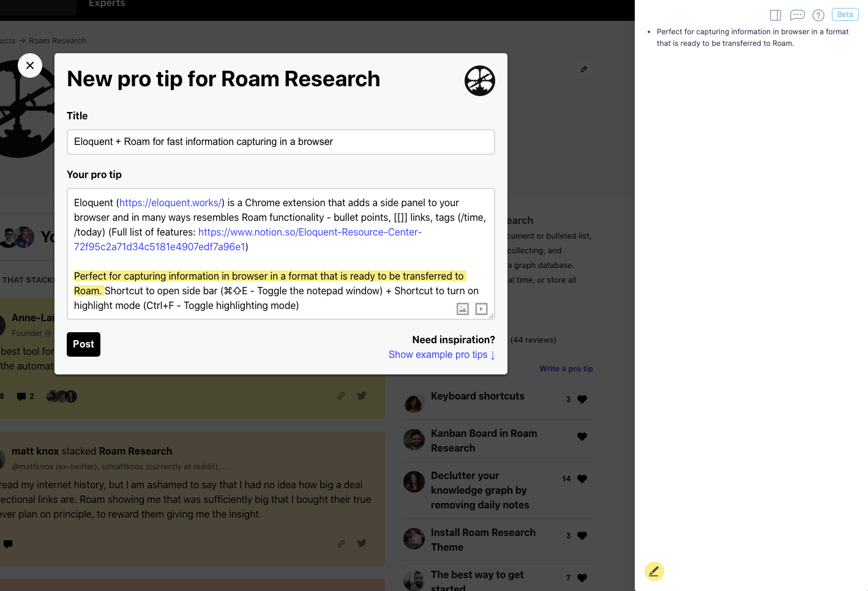
Task: Copy link on Anne-Laure's stack card
Action: [341, 396]
